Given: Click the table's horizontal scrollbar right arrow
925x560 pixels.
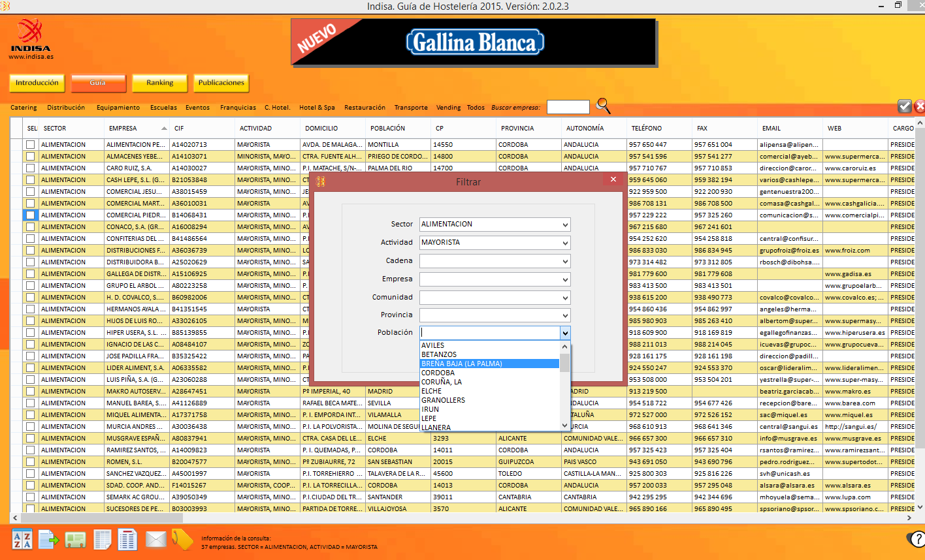Looking at the screenshot, I should [910, 518].
